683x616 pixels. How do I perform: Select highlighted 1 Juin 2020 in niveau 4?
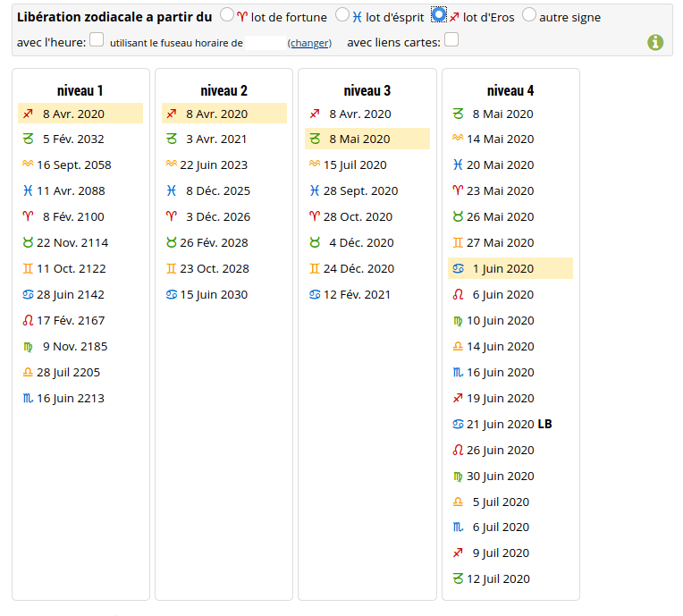click(502, 268)
